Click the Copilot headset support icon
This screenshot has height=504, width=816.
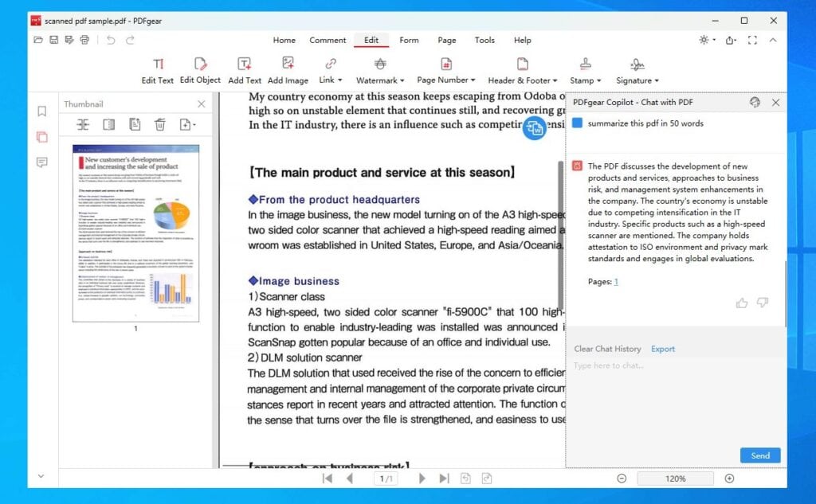coord(755,102)
